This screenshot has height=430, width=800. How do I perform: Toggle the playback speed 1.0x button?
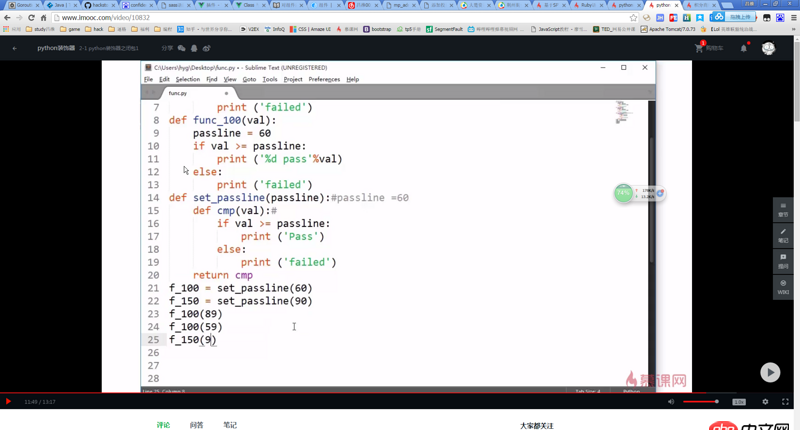739,402
